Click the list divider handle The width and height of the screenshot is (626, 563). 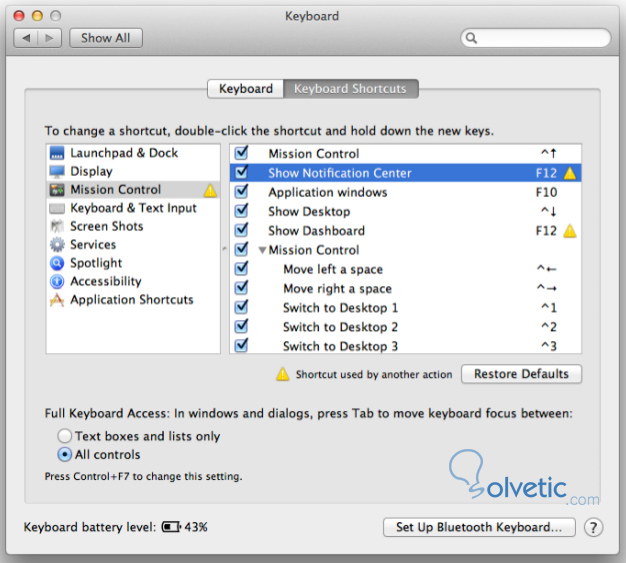click(x=225, y=249)
